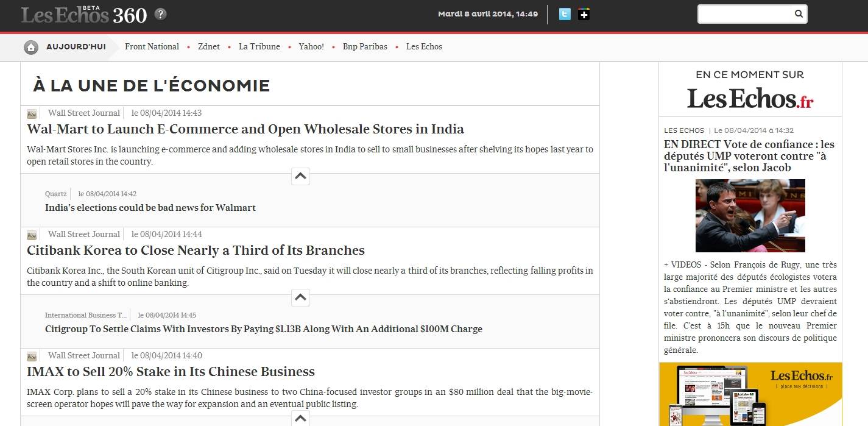Image resolution: width=868 pixels, height=426 pixels.
Task: Open the Vote de confiance photo thumbnail
Action: (x=750, y=216)
